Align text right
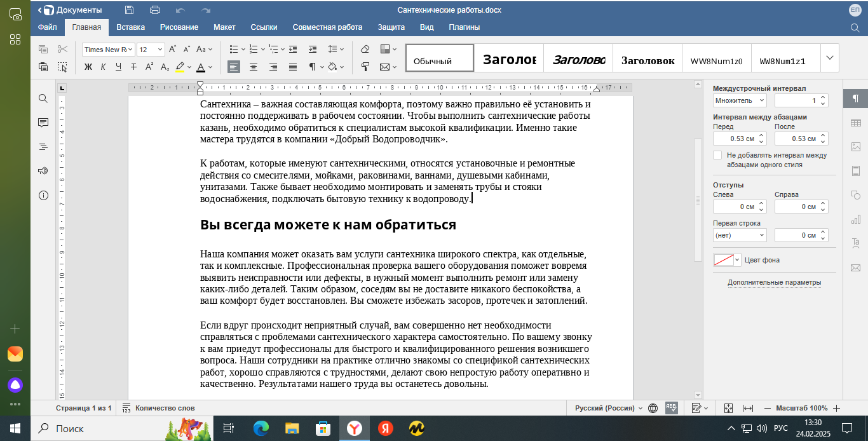Screen dimensions: 868x441 pos(273,67)
